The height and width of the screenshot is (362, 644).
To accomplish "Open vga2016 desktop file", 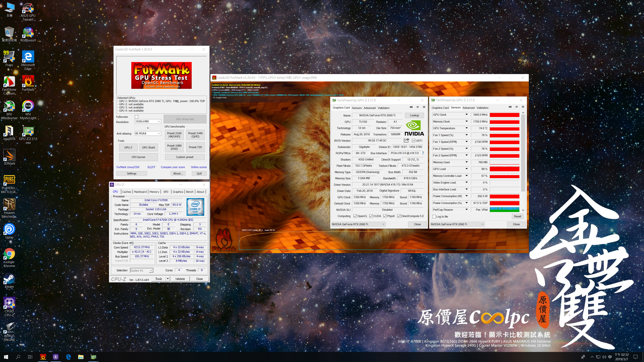I will click(x=9, y=133).
